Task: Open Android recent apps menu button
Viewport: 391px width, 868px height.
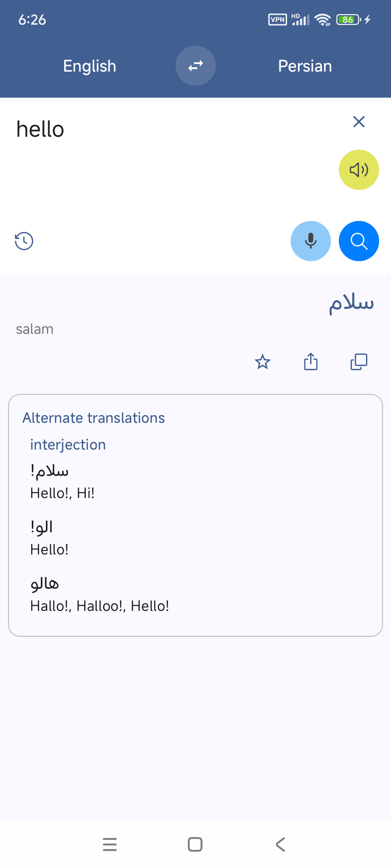Action: pyautogui.click(x=110, y=844)
